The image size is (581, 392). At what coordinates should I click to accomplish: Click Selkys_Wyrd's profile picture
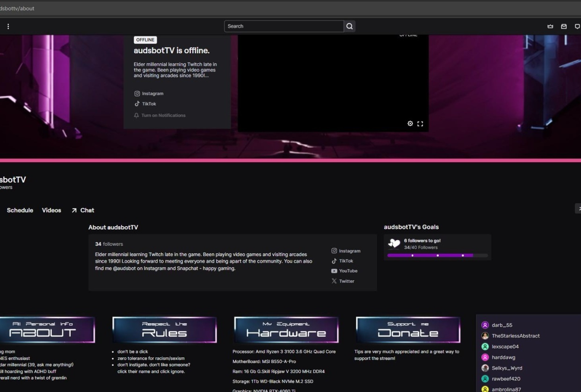(485, 368)
